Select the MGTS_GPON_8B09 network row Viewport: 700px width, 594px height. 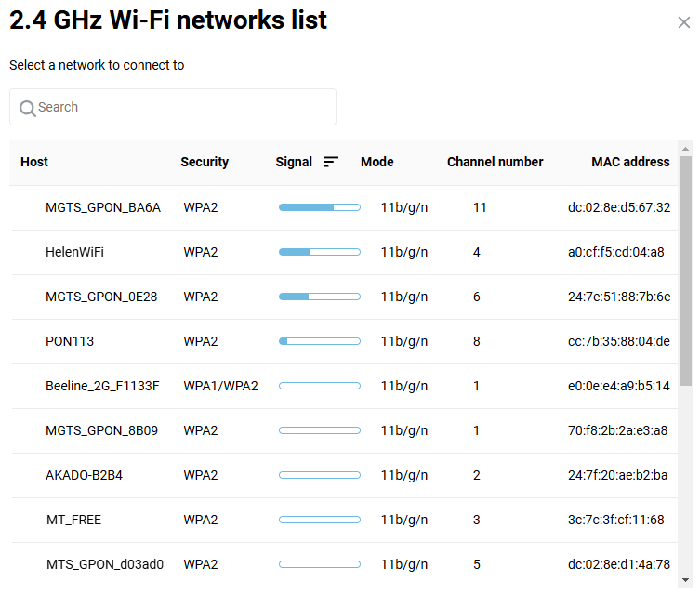[x=101, y=430]
